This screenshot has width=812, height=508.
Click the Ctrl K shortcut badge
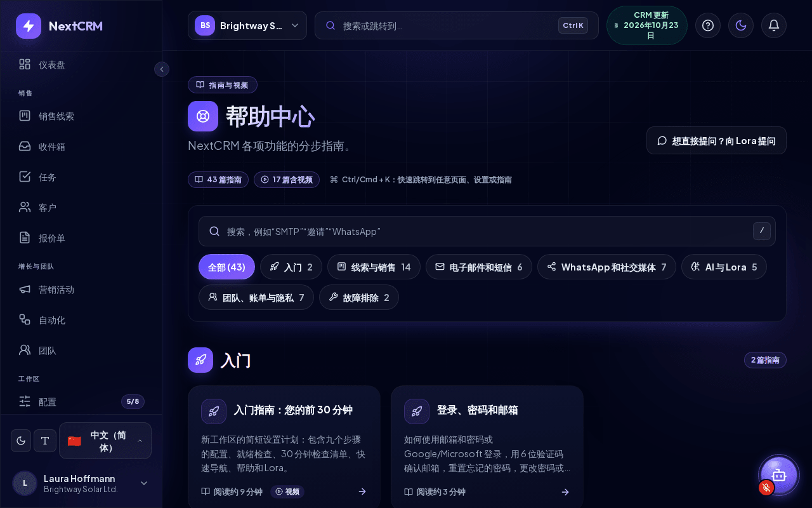pyautogui.click(x=573, y=25)
